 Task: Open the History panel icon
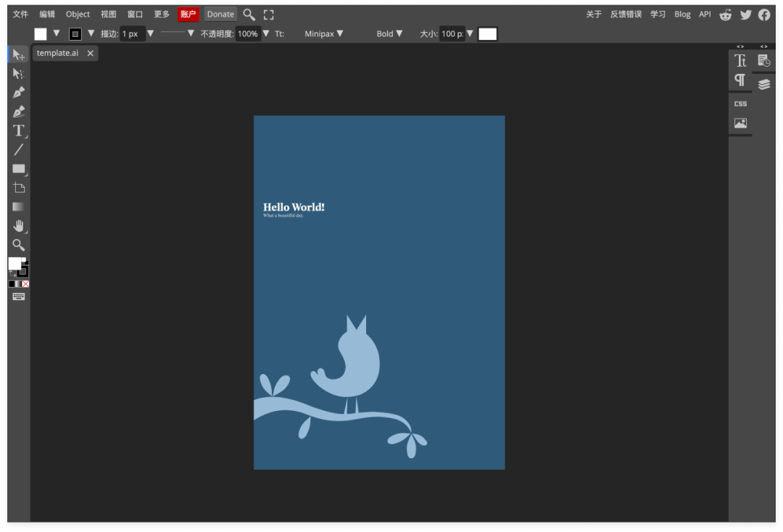[763, 61]
